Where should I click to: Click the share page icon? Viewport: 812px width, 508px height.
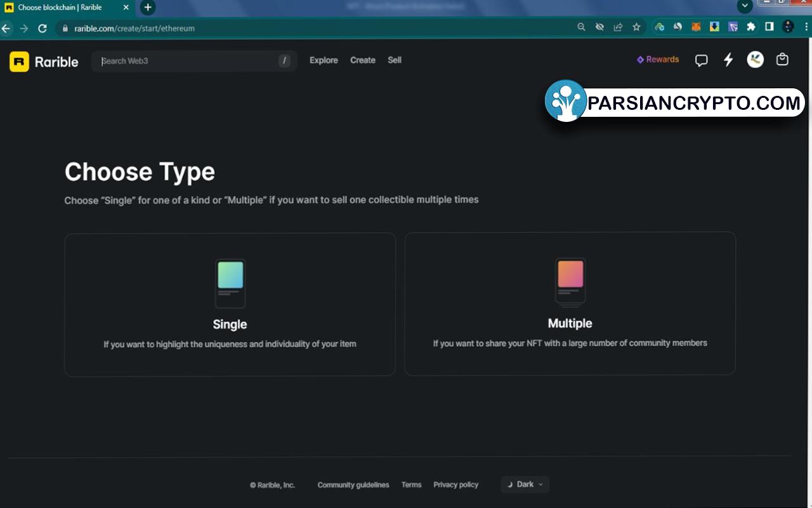point(618,27)
